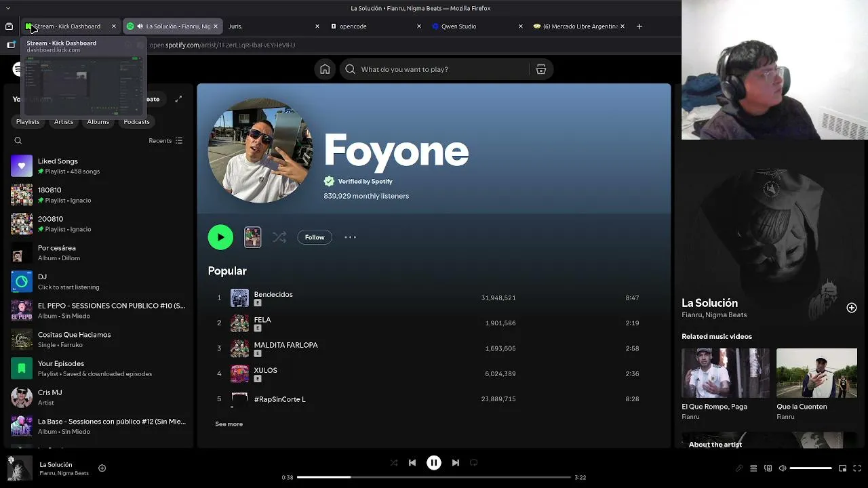Skip to the next track
This screenshot has width=868, height=488.
click(x=456, y=463)
